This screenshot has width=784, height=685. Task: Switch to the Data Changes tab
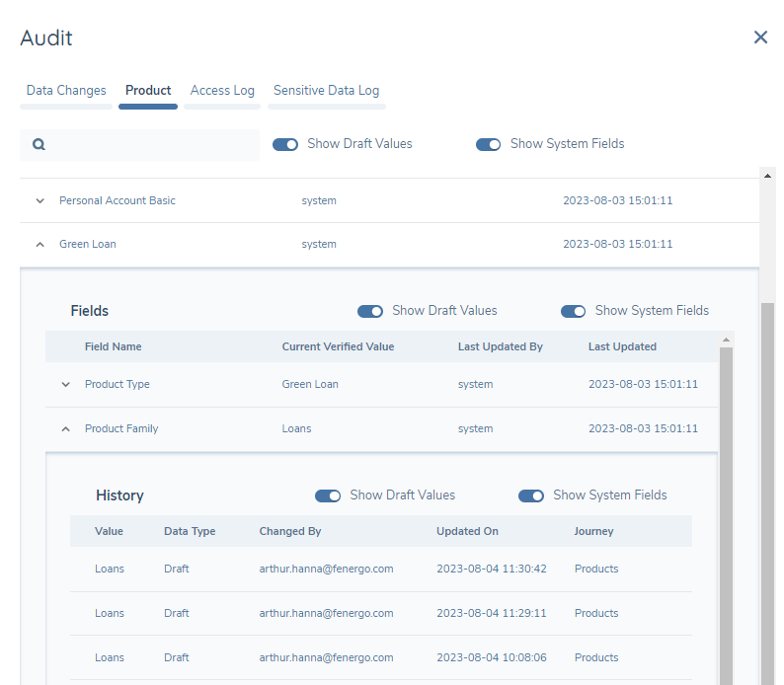[x=66, y=91]
